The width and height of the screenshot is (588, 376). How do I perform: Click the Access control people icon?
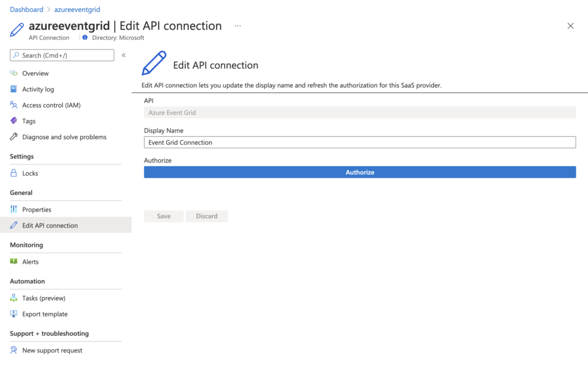[14, 105]
